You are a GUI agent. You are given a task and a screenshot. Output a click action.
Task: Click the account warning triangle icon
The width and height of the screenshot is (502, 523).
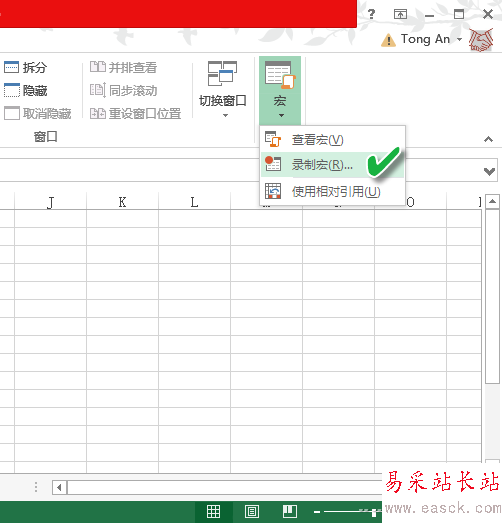[388, 40]
